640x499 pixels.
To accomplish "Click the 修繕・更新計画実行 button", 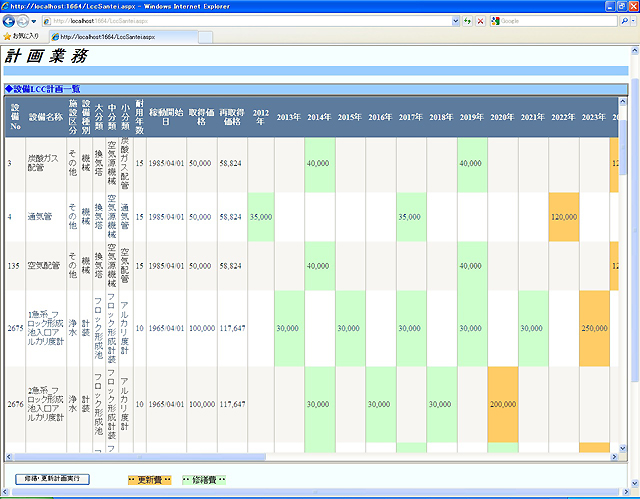I will [53, 479].
